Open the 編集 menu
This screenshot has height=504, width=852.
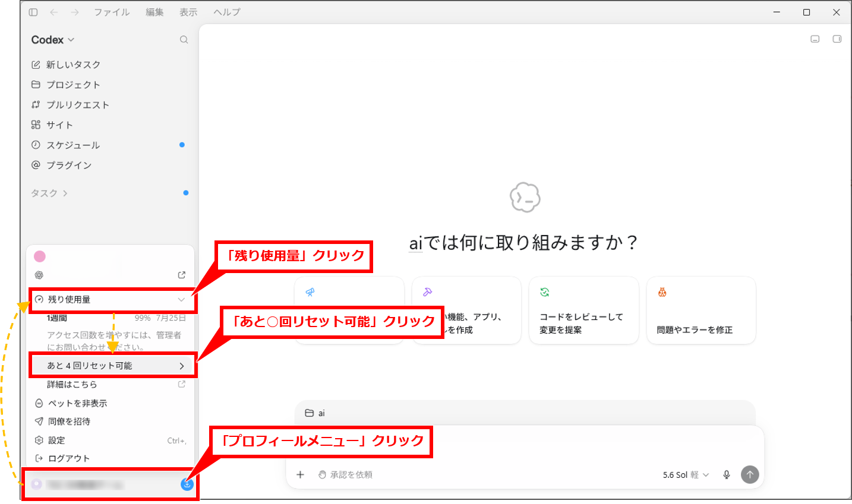click(154, 12)
